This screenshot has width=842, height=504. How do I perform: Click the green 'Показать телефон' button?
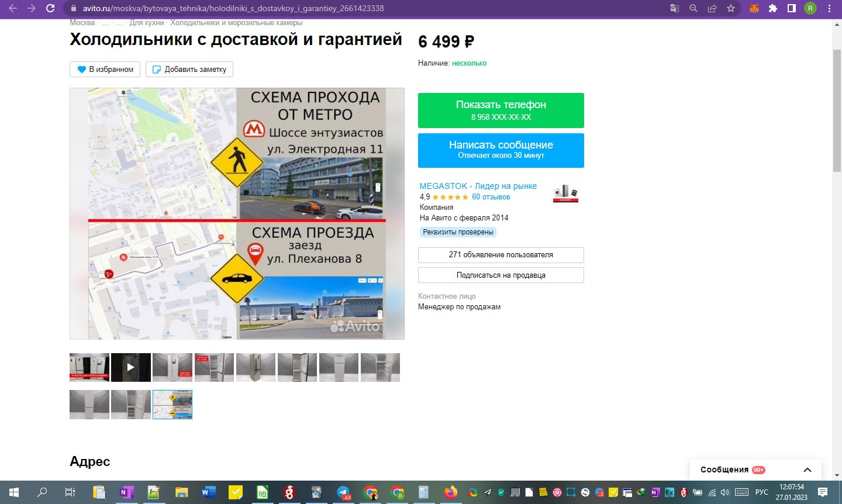point(501,110)
